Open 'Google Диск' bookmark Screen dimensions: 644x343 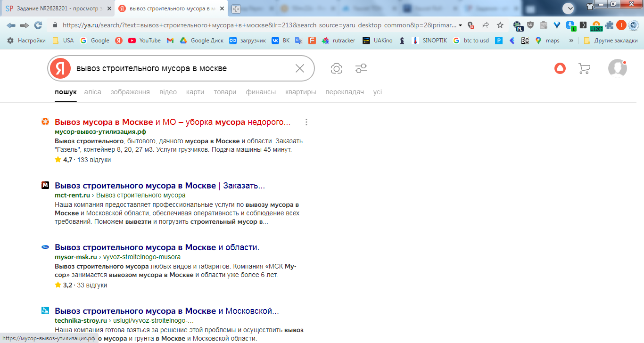pyautogui.click(x=202, y=41)
